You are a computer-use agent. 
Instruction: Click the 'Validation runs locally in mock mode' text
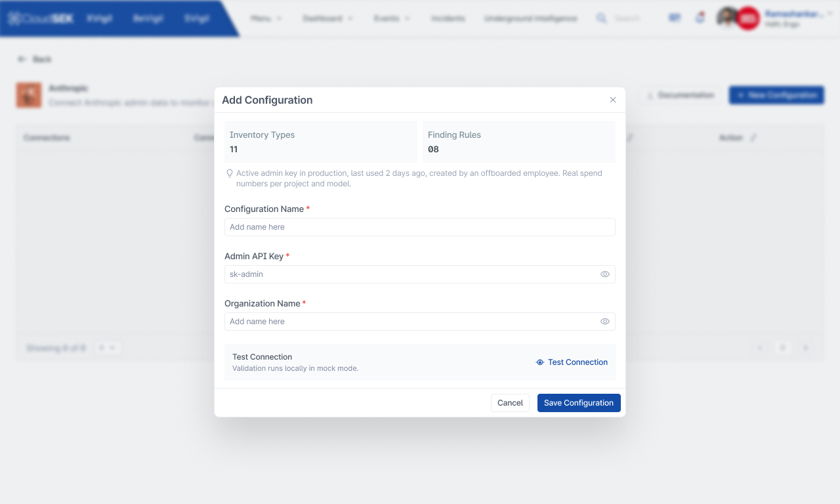click(x=295, y=369)
